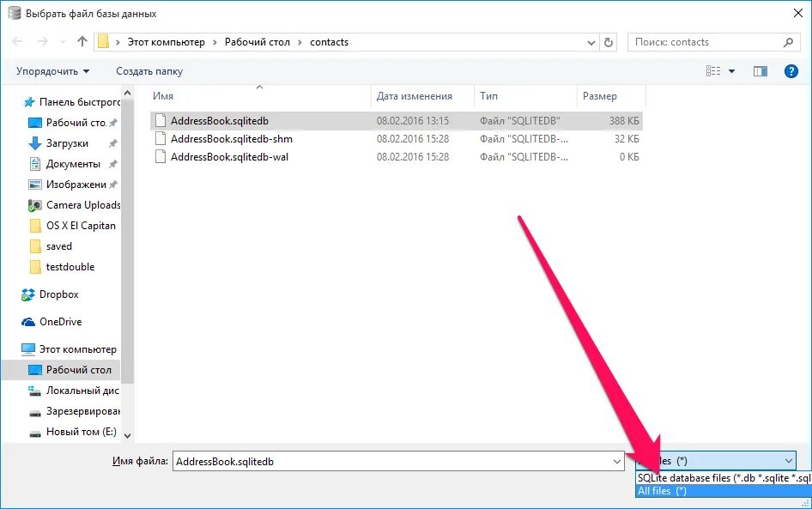Open address bar history dropdown

[591, 42]
